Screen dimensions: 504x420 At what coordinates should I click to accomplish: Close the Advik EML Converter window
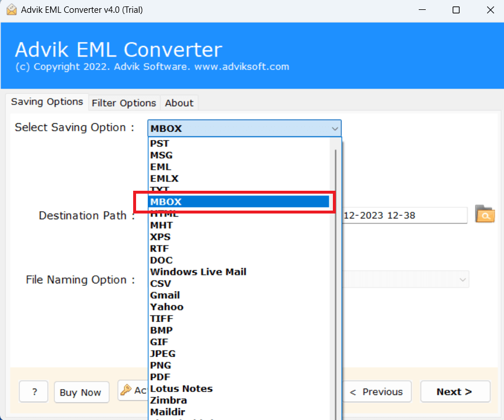(x=490, y=10)
